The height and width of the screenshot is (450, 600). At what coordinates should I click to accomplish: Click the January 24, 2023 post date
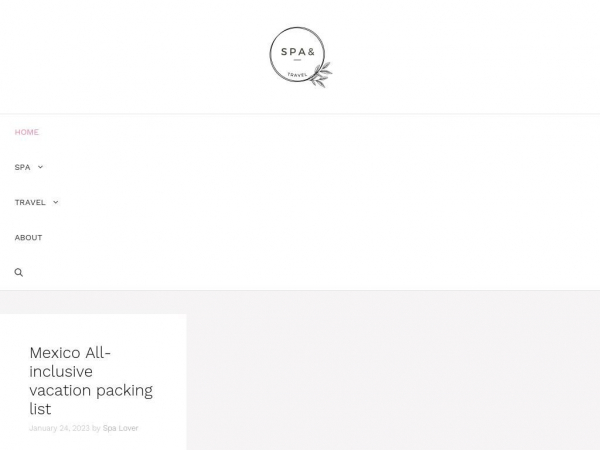pyautogui.click(x=59, y=428)
